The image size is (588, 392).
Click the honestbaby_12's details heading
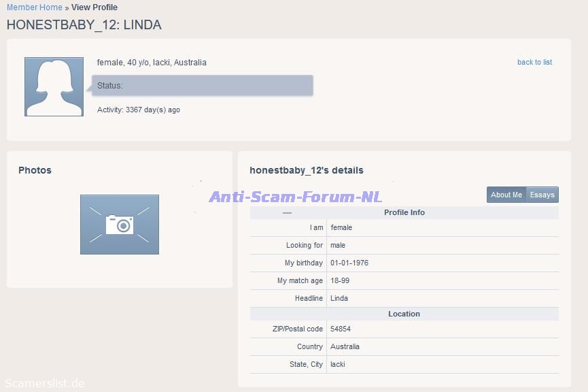click(307, 170)
